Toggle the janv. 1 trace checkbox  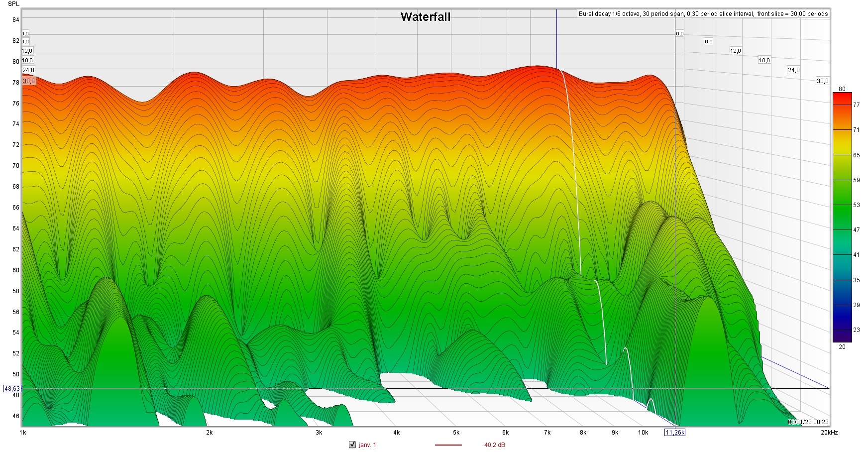(352, 445)
